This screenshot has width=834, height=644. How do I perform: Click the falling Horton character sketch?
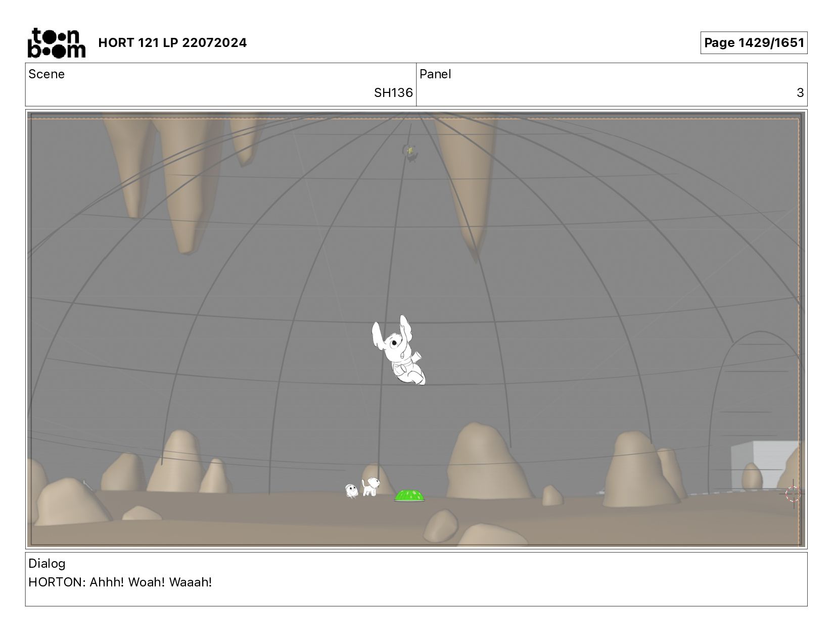point(399,351)
